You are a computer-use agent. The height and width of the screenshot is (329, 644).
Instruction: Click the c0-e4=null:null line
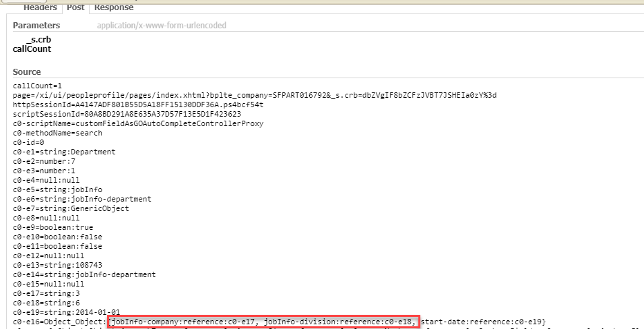pos(46,180)
